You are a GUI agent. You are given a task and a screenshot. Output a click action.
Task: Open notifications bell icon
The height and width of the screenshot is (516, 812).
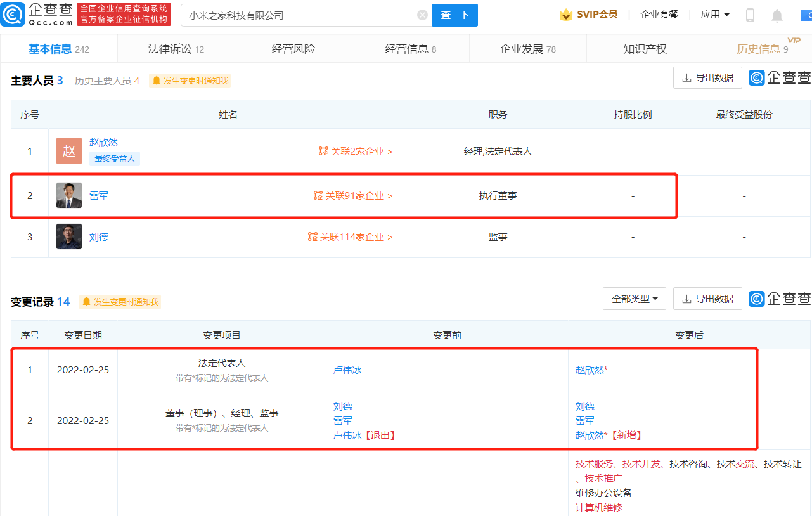tap(777, 16)
